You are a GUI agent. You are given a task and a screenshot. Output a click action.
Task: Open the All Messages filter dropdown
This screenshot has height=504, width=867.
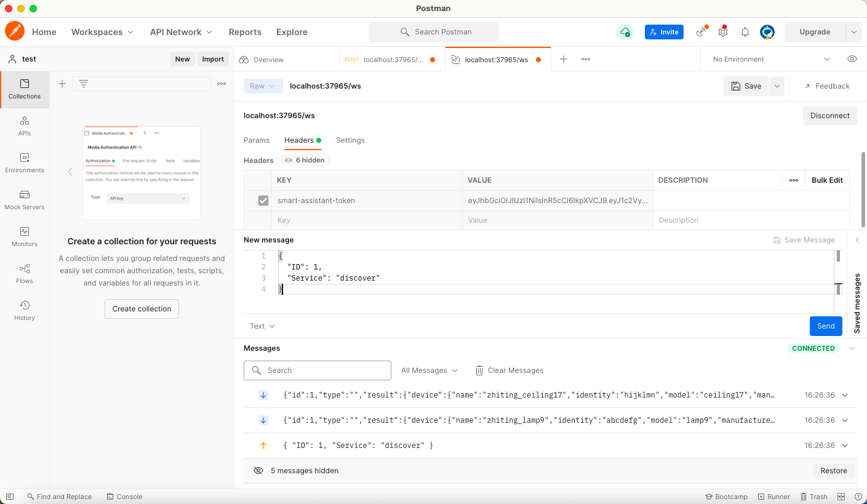[430, 370]
